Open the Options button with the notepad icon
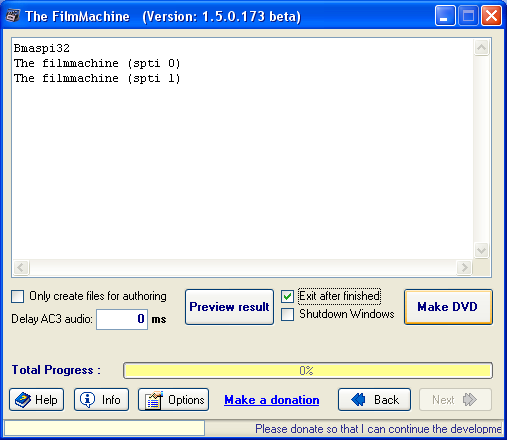507x440 pixels. pyautogui.click(x=173, y=399)
